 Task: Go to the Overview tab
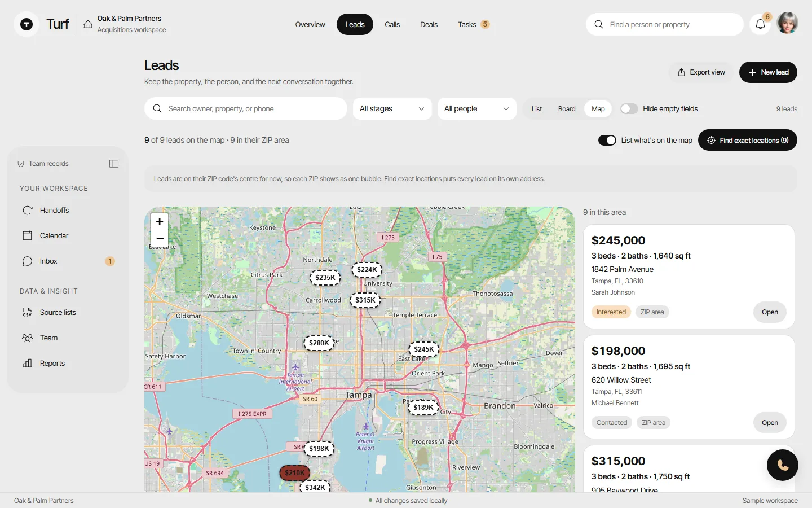(310, 25)
